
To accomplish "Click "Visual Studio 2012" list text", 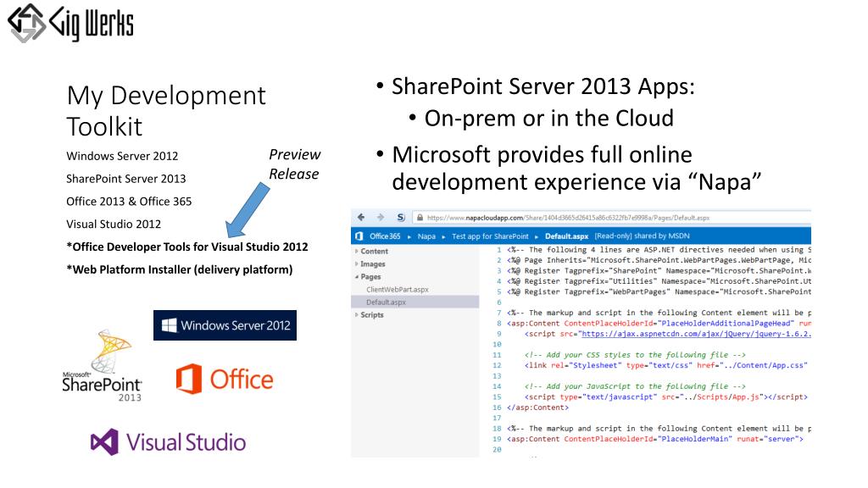I will pos(114,224).
